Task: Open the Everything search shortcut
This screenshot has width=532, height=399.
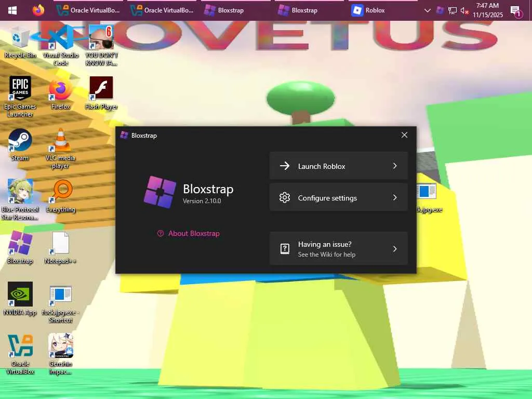Action: [x=61, y=196]
